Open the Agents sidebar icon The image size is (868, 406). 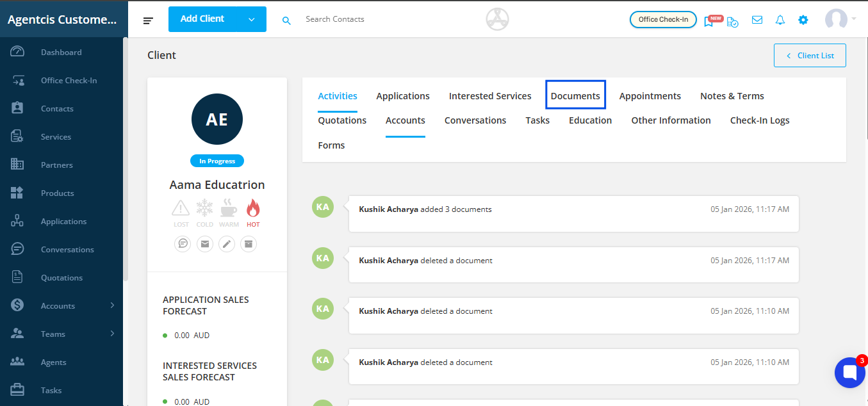tap(17, 362)
